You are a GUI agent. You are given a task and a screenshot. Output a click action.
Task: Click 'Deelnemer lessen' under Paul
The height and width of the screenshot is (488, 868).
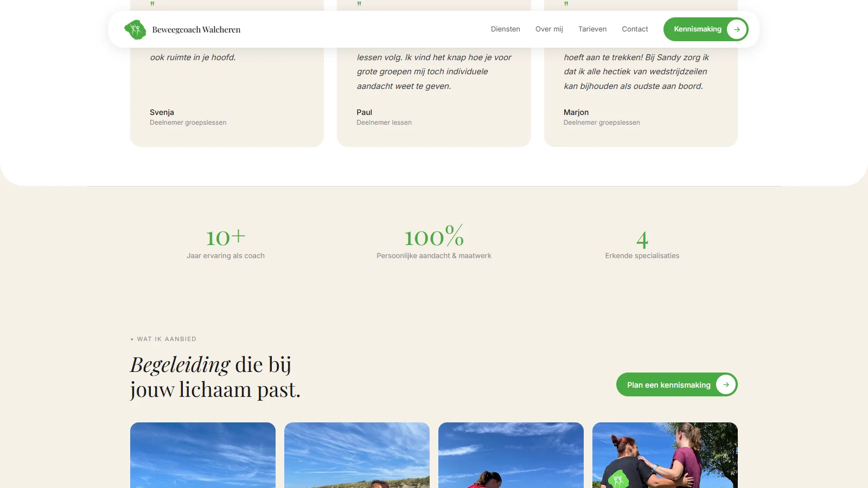384,123
